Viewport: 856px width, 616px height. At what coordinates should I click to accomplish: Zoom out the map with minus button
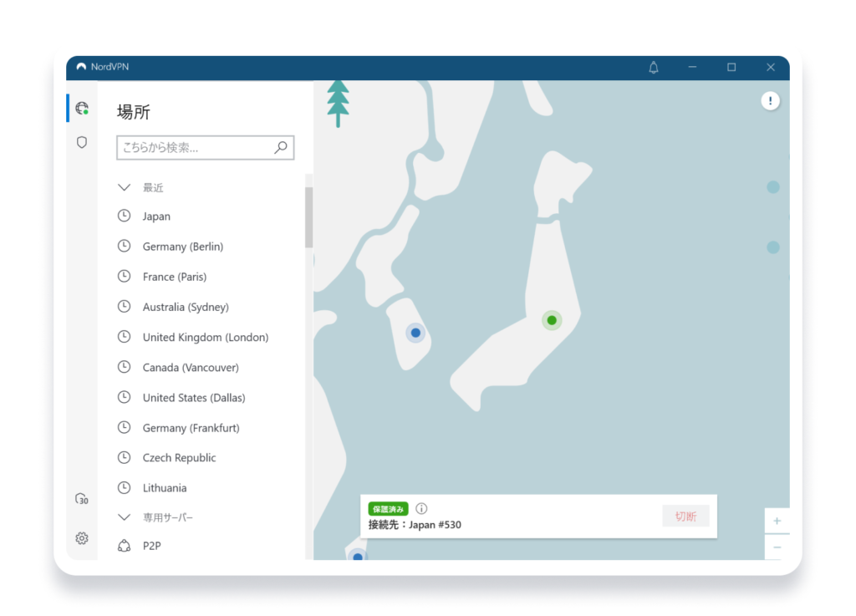point(777,547)
